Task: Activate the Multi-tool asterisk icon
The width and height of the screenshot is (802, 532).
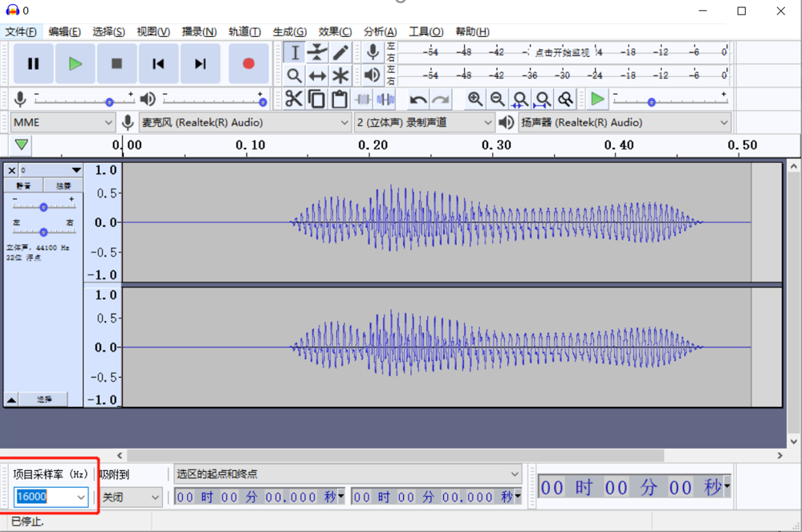Action: (x=341, y=75)
